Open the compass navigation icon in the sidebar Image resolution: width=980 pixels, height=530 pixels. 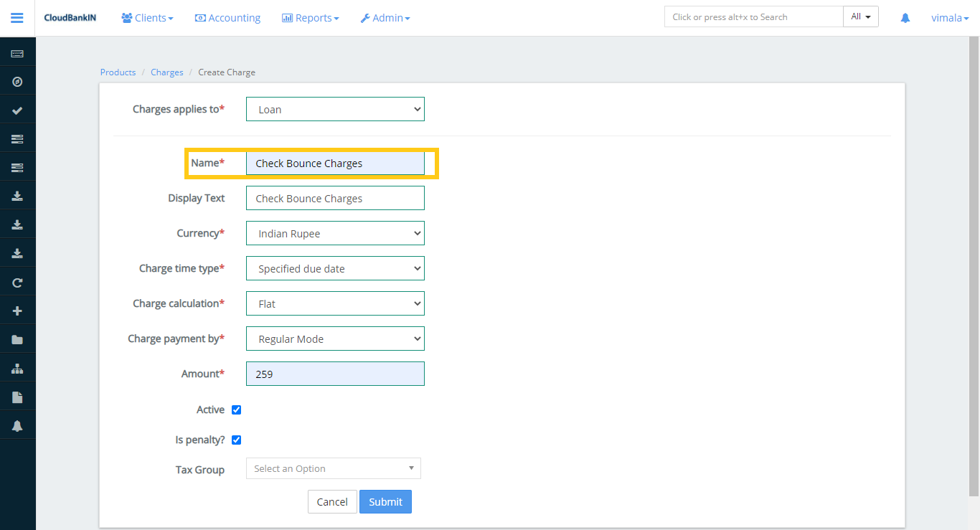click(17, 82)
